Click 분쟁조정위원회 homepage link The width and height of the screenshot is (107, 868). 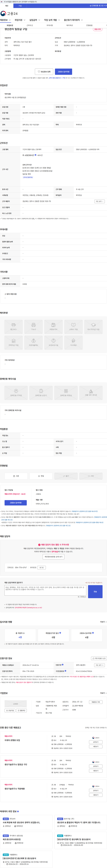click(x=28, y=607)
